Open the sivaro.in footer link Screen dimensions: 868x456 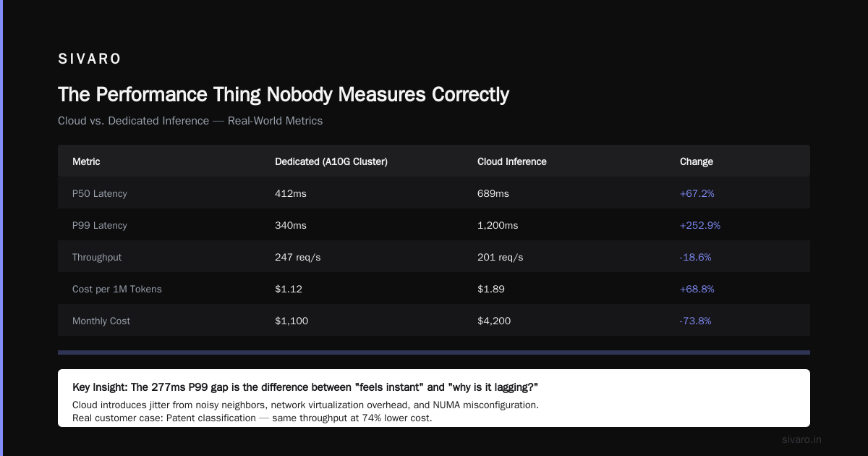(802, 439)
